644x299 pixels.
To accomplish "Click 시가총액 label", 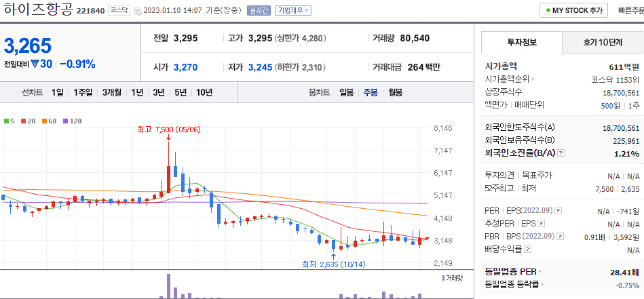I will tap(501, 66).
